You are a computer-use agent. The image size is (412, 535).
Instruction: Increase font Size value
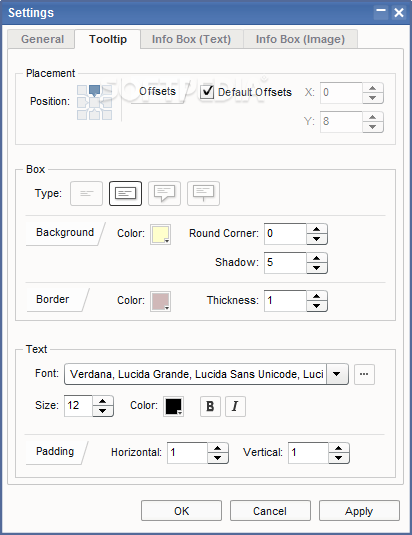click(x=103, y=401)
